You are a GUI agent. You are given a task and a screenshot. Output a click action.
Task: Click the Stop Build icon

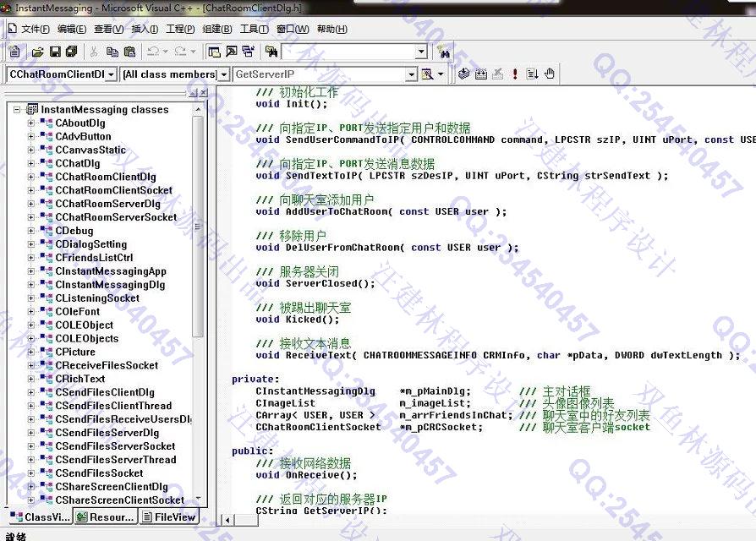[x=498, y=74]
